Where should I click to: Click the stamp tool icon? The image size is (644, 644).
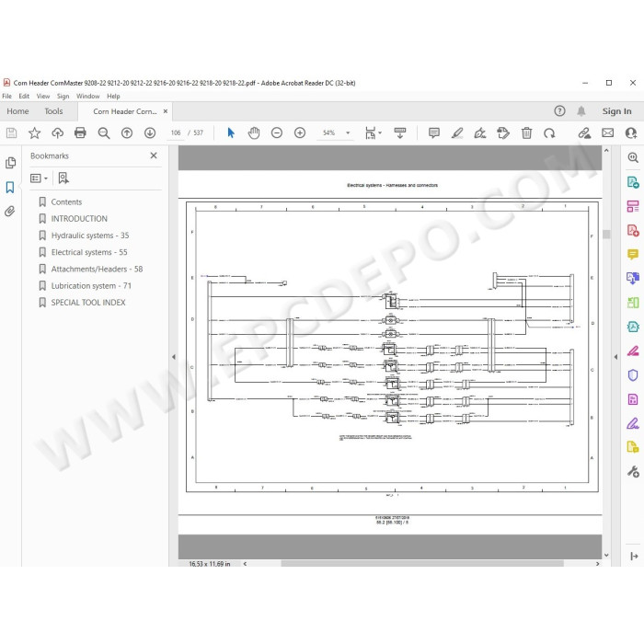[x=503, y=132]
